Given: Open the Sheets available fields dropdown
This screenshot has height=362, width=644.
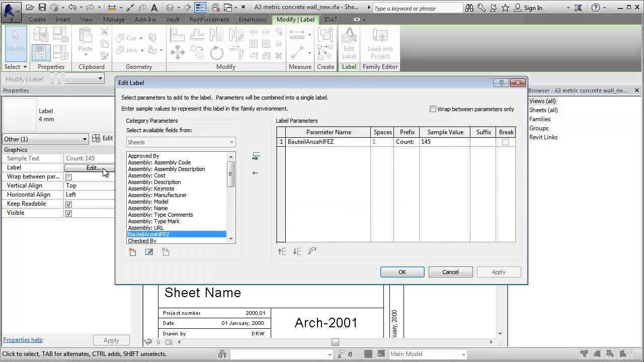Looking at the screenshot, I should pos(181,142).
